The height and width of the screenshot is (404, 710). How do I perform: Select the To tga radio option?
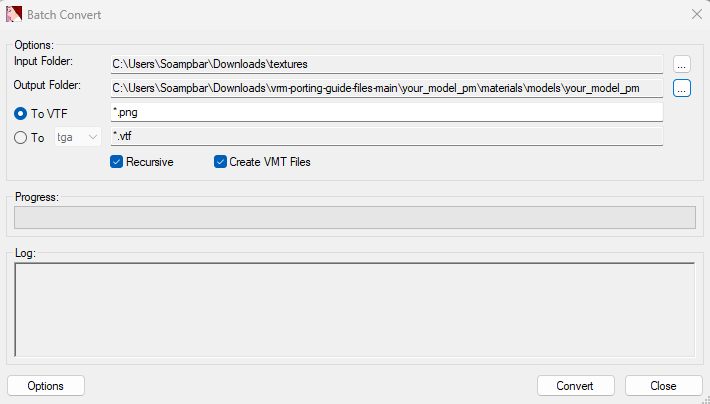[x=21, y=137]
